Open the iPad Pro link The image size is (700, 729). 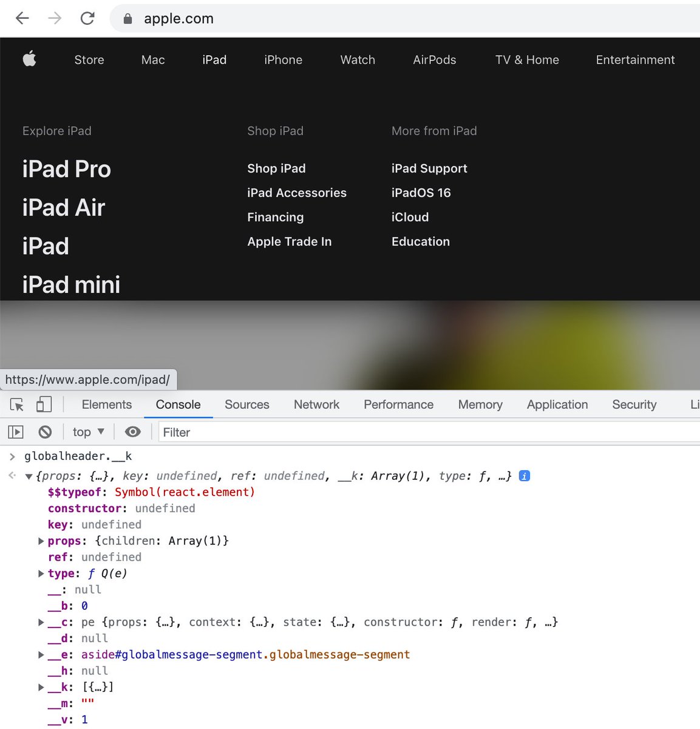(67, 169)
